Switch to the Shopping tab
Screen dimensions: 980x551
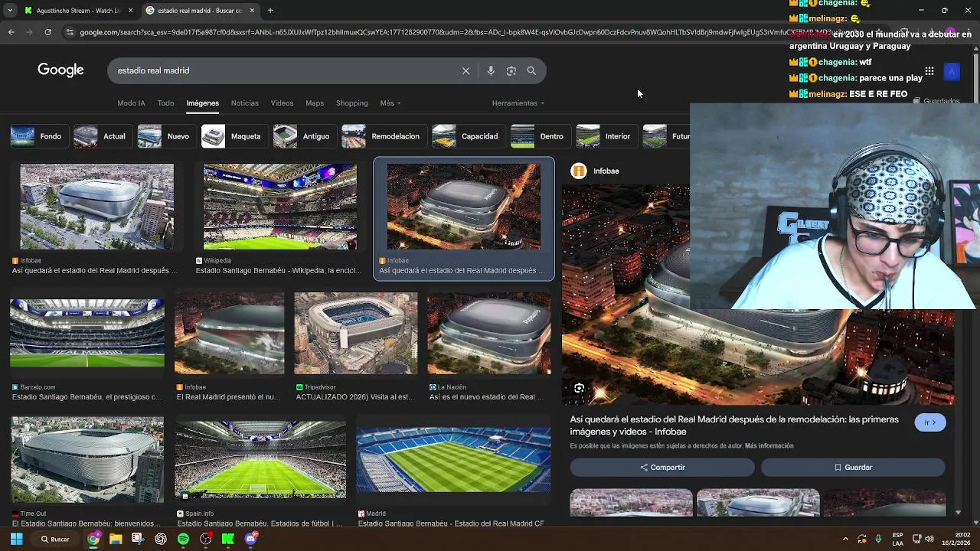click(352, 103)
